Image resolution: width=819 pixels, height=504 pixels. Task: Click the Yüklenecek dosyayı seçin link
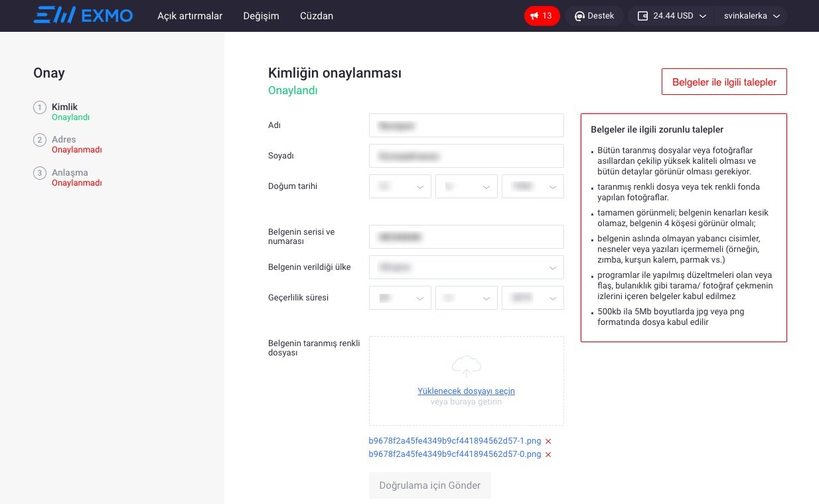click(x=466, y=391)
